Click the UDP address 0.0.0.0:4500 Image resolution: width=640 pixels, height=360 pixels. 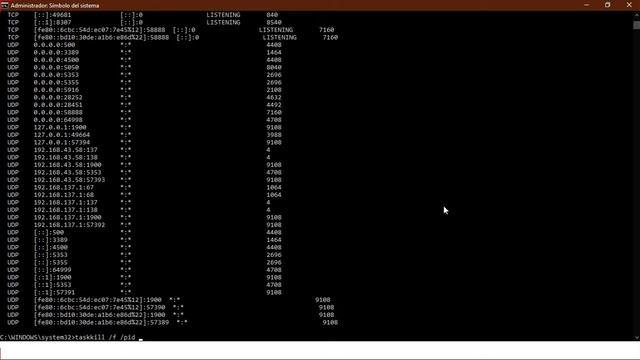(x=56, y=60)
